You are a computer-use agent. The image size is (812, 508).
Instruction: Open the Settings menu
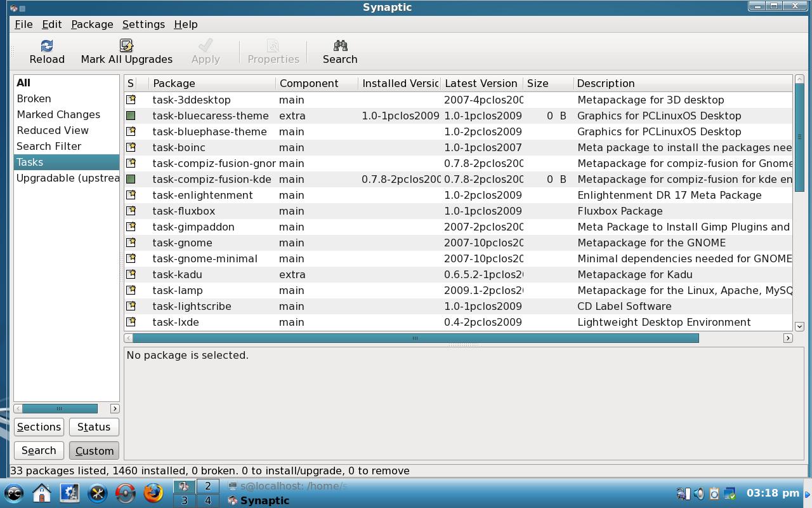click(143, 24)
